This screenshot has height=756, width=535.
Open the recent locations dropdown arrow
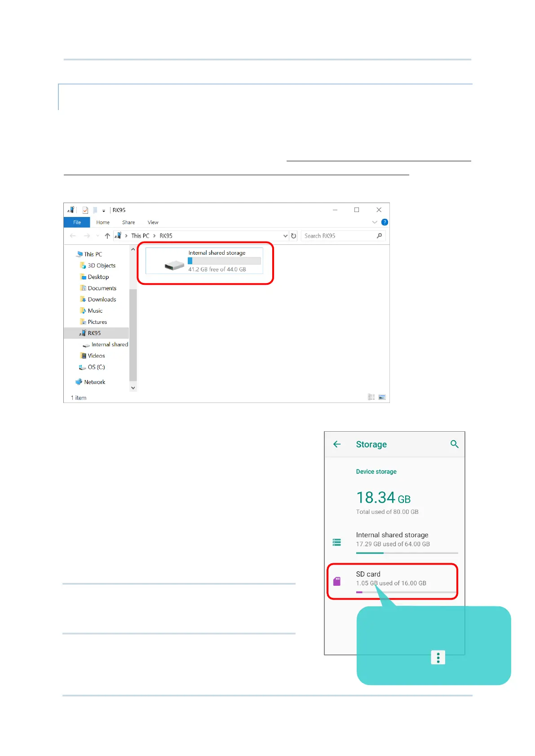[97, 236]
